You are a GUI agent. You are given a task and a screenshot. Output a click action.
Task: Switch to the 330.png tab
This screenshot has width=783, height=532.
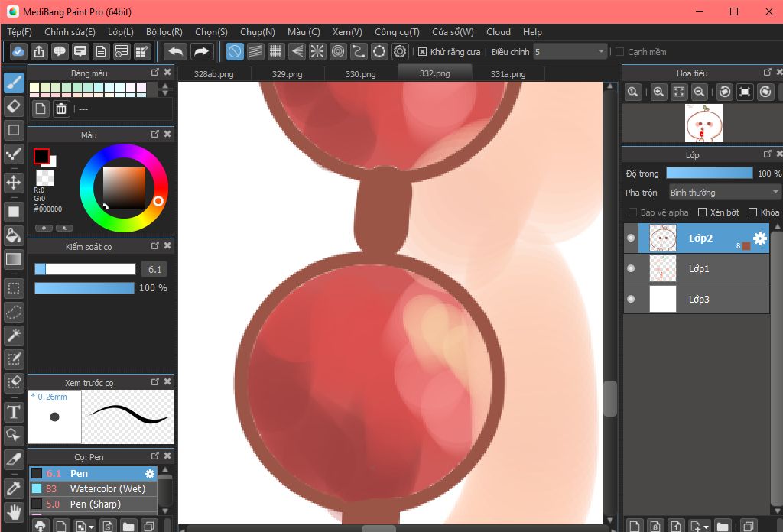click(x=361, y=74)
